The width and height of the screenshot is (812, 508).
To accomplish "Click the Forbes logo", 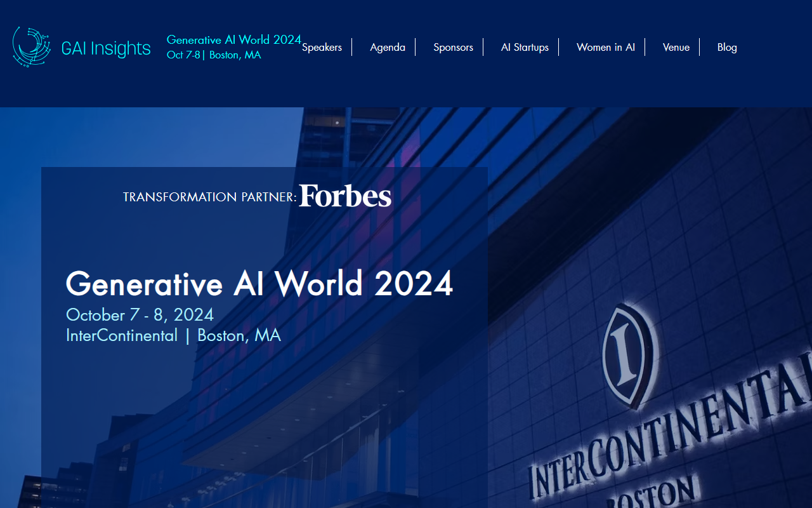I will pos(345,196).
